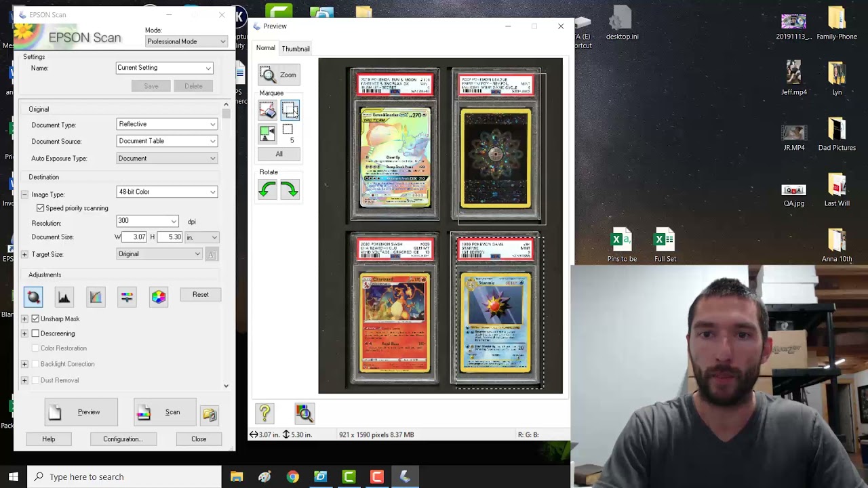Open the EPSON Scan taskbar icon
868x488 pixels.
(405, 476)
